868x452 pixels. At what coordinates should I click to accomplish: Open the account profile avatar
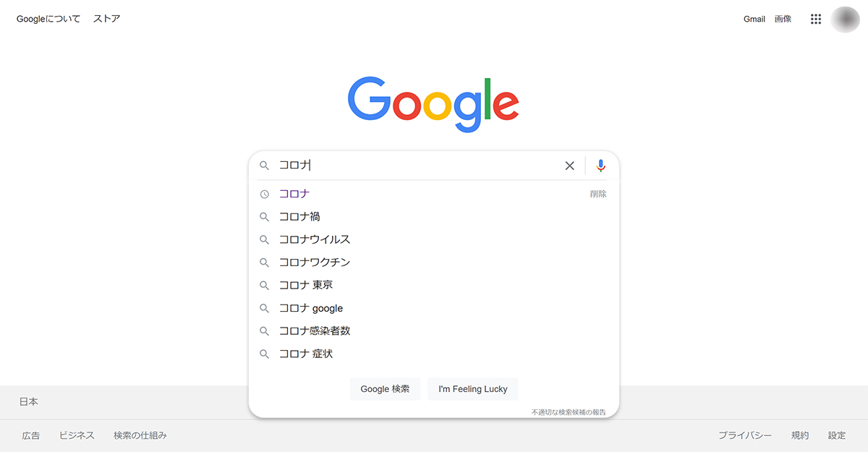coord(845,20)
